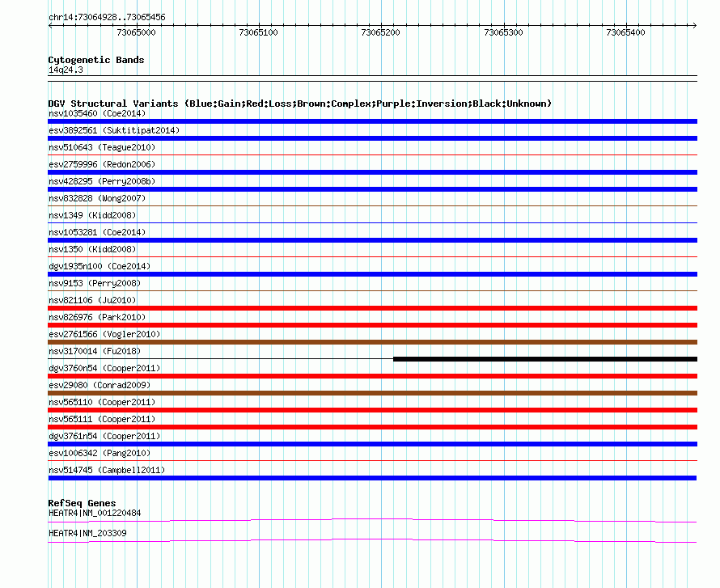Open nsv510643 (Teague2010) variant
The image size is (720, 588).
pos(102,147)
